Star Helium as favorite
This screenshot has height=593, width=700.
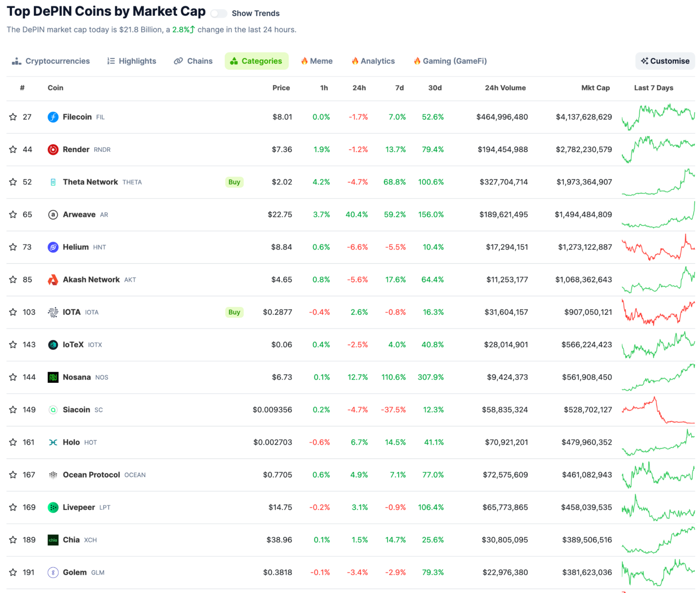pos(13,247)
